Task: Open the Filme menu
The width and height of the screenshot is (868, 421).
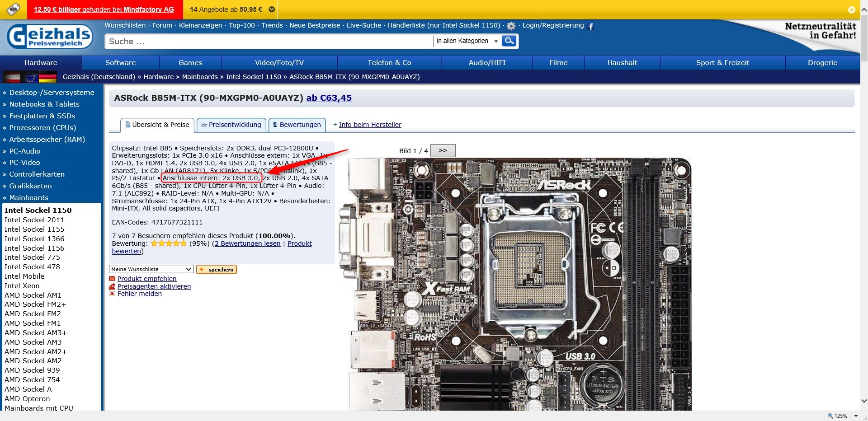Action: click(x=558, y=63)
